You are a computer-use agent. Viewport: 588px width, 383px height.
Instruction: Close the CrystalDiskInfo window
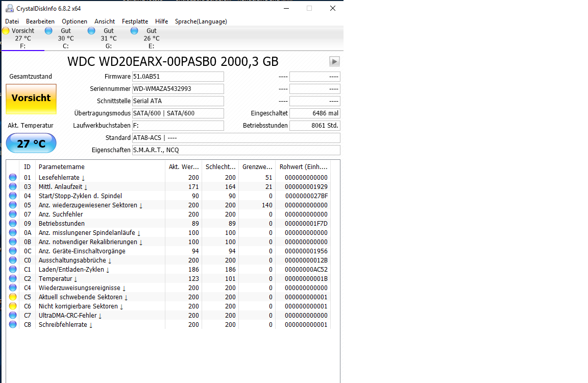[x=333, y=8]
